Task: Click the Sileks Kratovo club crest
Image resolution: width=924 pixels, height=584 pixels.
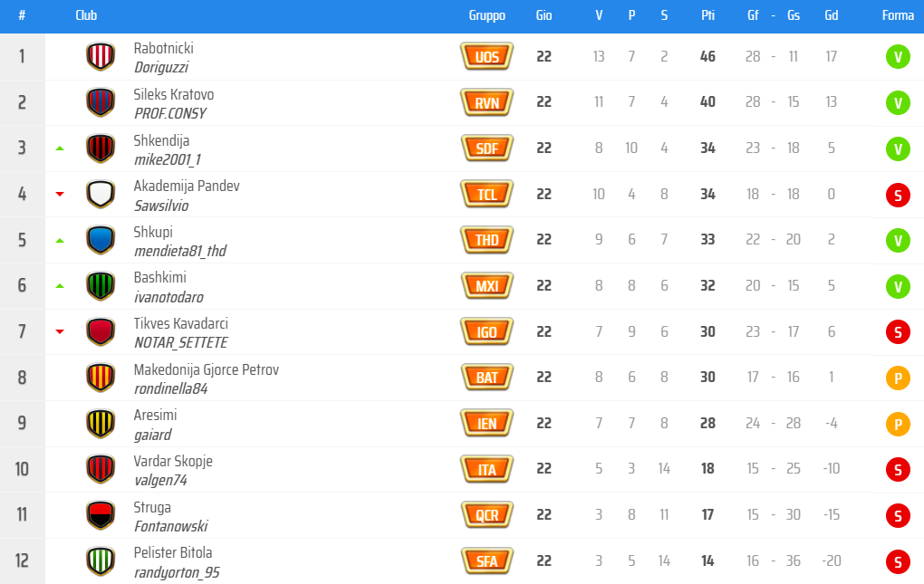Action: (x=100, y=102)
